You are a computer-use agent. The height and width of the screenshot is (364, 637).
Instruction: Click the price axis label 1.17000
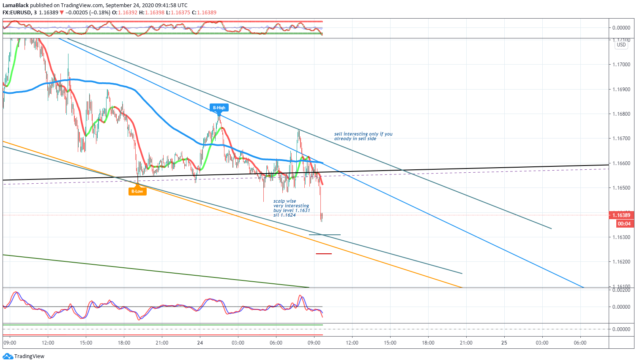621,65
